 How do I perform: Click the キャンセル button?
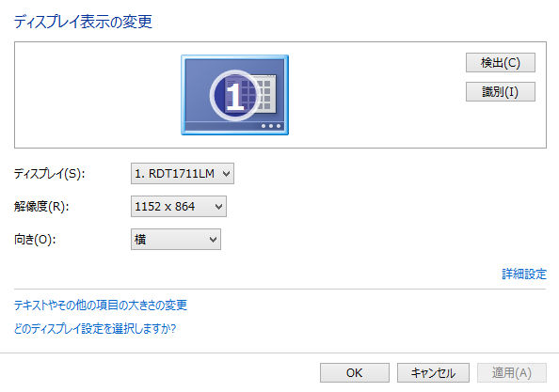click(x=433, y=373)
